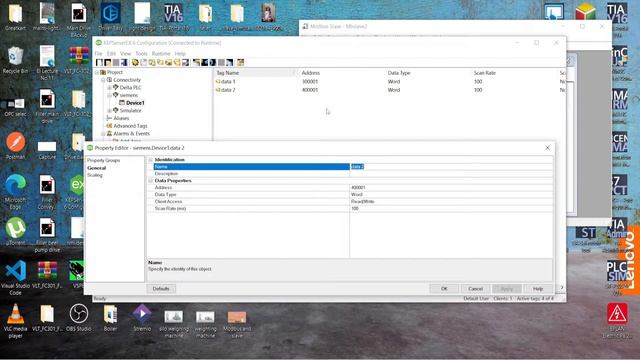Select the data 1 tag row

tap(390, 82)
